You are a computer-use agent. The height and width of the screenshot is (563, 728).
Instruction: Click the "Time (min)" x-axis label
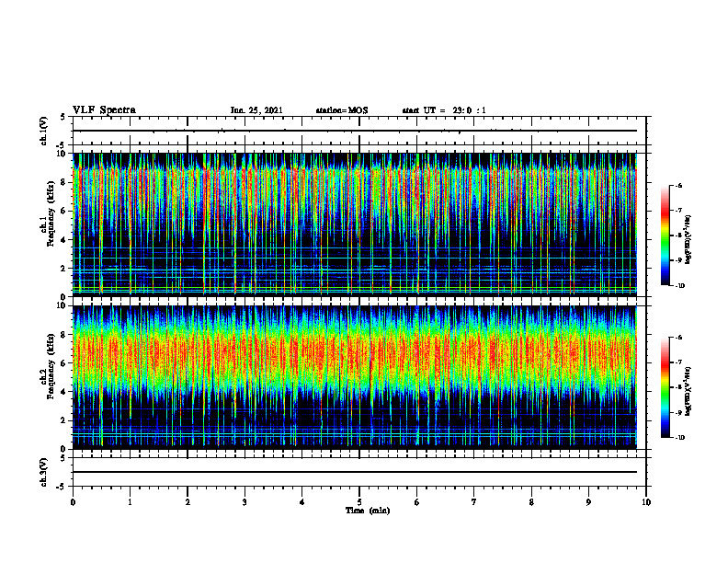368,511
